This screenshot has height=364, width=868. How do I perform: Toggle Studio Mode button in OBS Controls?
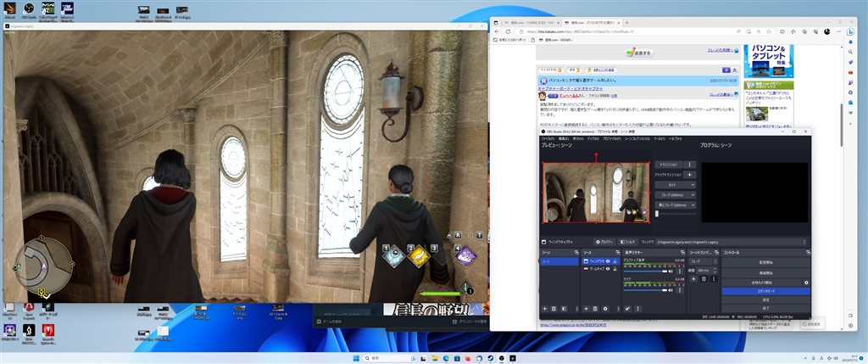pyautogui.click(x=765, y=291)
